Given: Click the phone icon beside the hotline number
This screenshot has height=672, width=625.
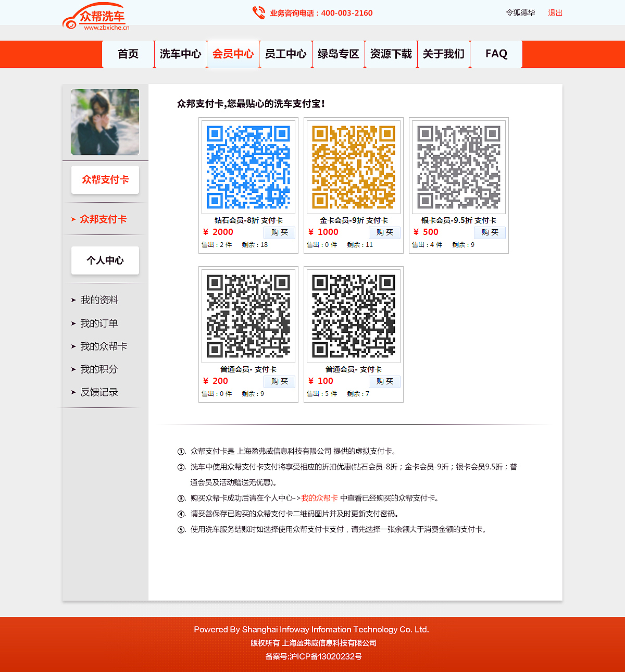Looking at the screenshot, I should [x=259, y=13].
